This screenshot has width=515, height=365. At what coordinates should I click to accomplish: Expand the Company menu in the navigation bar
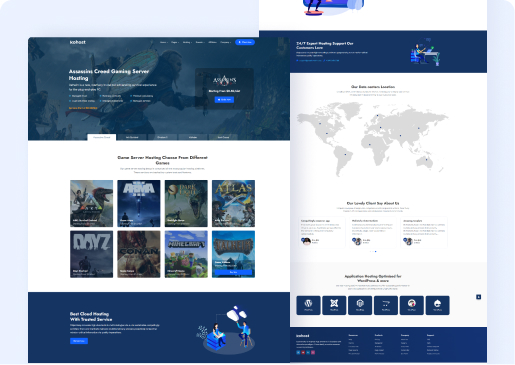tap(226, 42)
